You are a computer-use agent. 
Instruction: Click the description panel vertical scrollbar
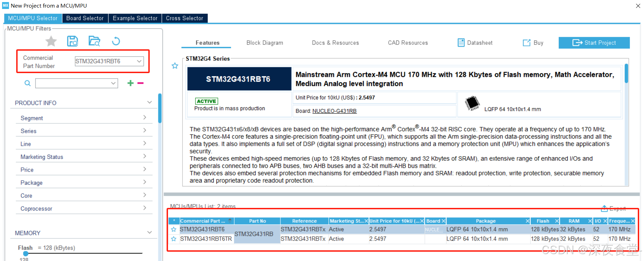click(626, 73)
